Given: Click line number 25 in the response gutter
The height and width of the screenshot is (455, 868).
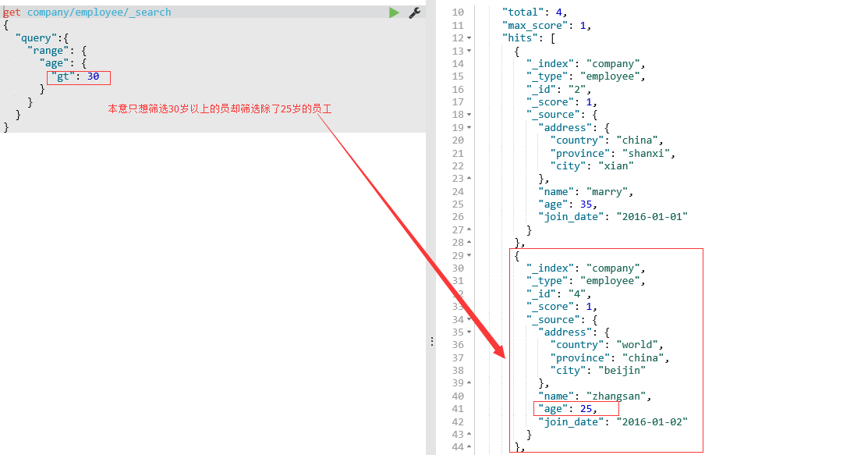Looking at the screenshot, I should coord(458,204).
